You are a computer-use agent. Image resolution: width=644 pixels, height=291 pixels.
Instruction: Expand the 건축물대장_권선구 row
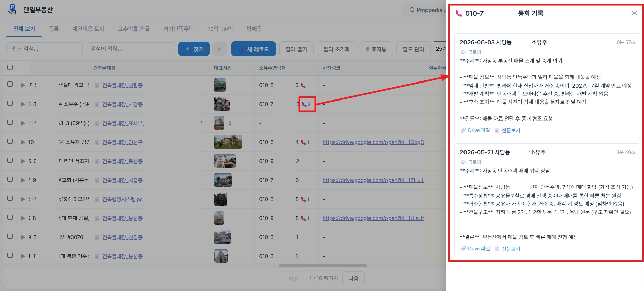23,142
